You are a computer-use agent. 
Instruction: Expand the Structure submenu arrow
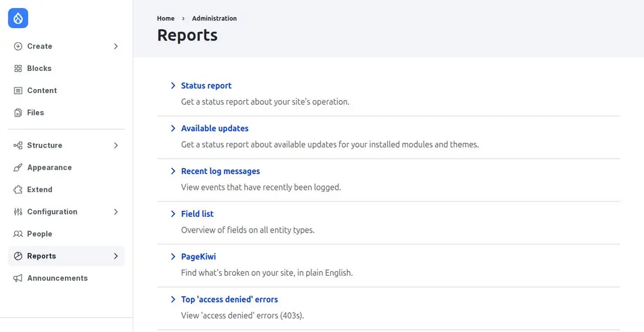(116, 145)
